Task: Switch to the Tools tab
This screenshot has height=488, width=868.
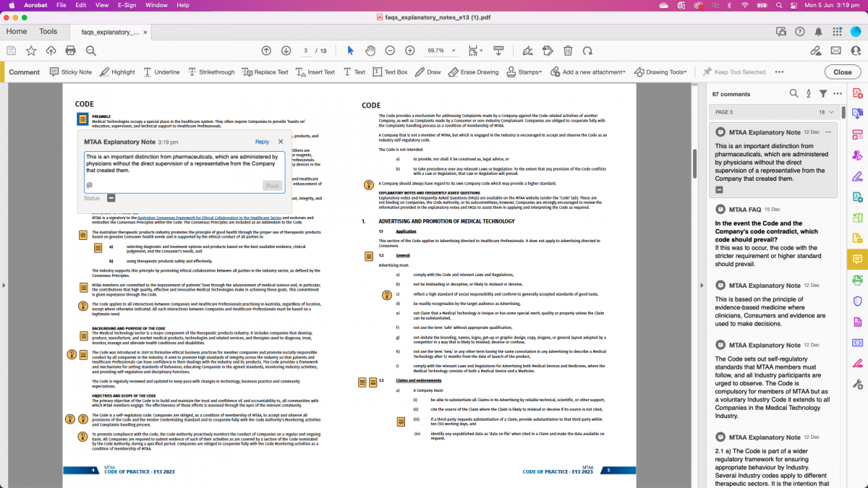Action: point(48,32)
